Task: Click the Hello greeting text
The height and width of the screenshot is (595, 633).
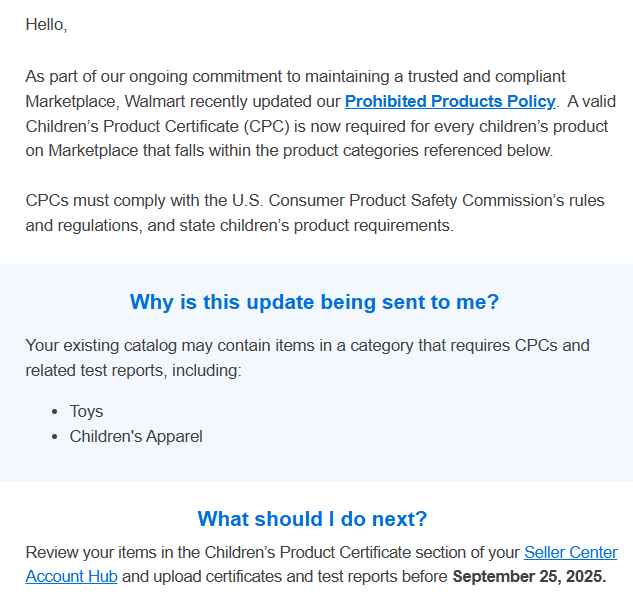Action: click(46, 25)
